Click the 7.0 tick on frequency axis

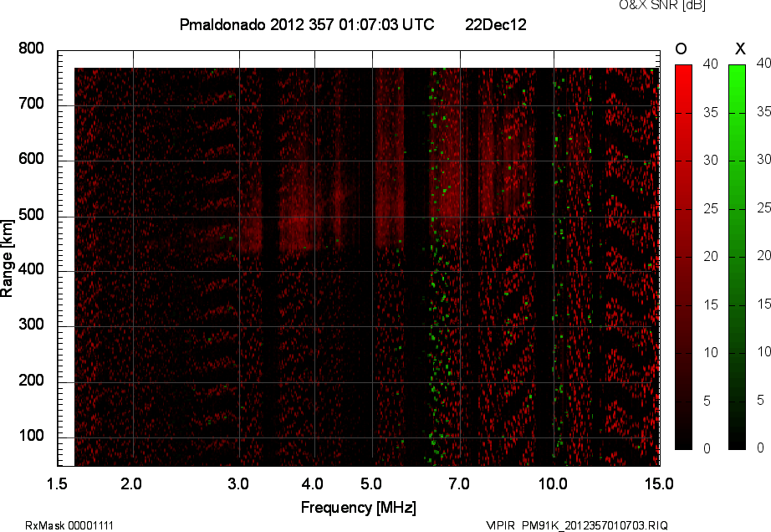[x=459, y=483]
